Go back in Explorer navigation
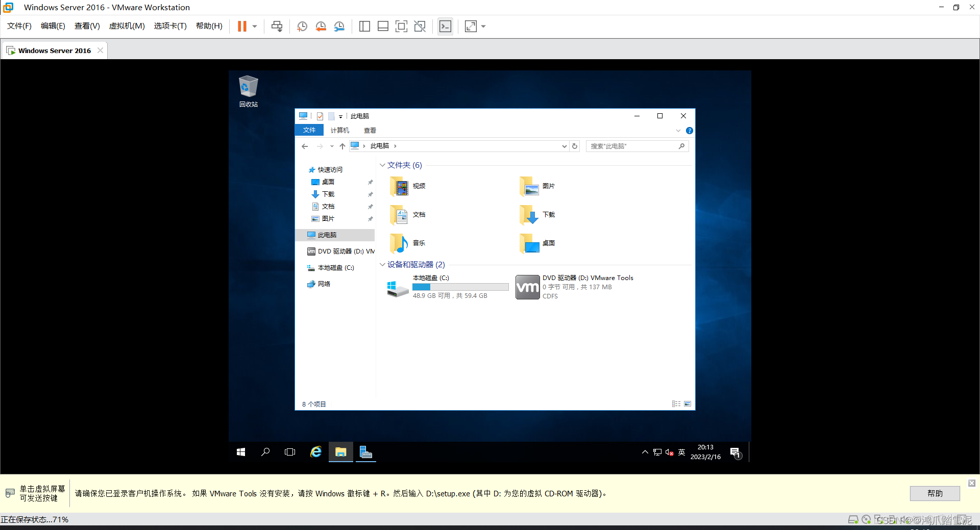980x530 pixels. point(305,146)
